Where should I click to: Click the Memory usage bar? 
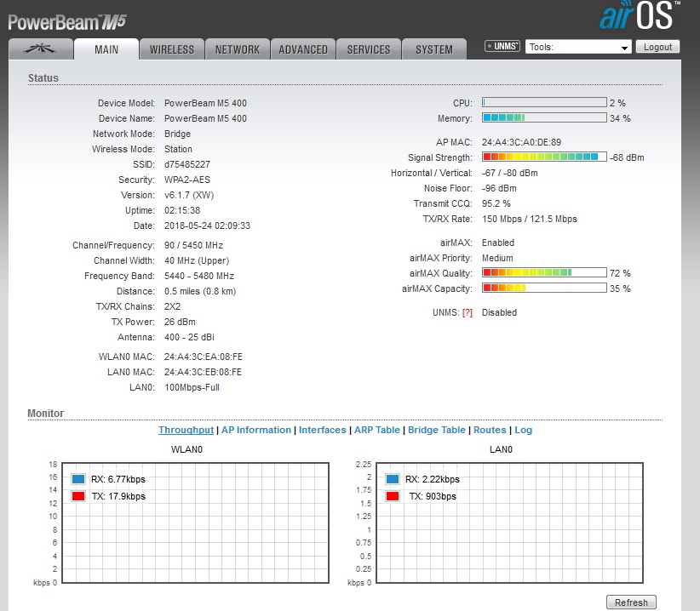click(544, 117)
